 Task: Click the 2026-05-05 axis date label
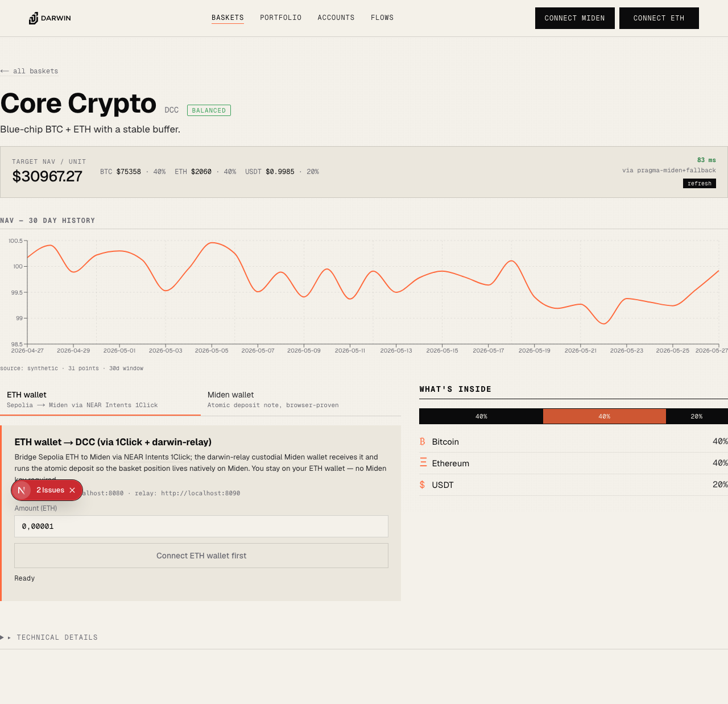pos(212,351)
